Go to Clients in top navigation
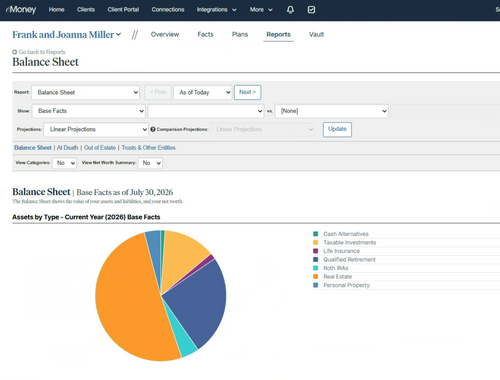500x380 pixels. point(86,10)
